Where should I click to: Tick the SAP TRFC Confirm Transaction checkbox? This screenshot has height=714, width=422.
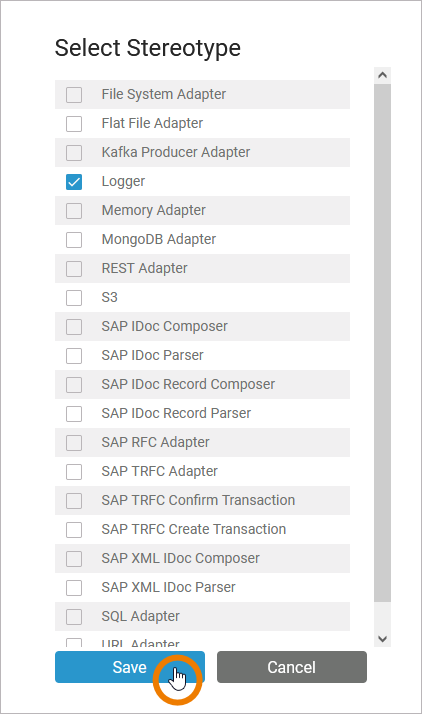coord(74,500)
